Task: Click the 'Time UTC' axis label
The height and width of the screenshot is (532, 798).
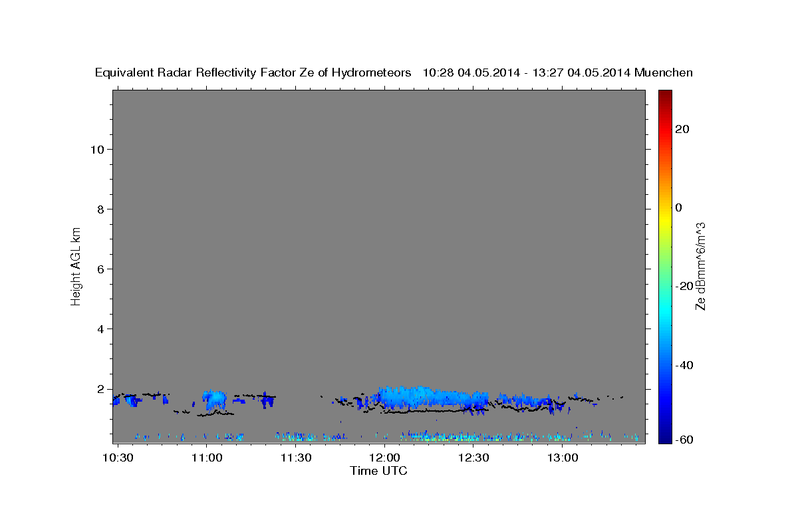Action: coord(378,471)
